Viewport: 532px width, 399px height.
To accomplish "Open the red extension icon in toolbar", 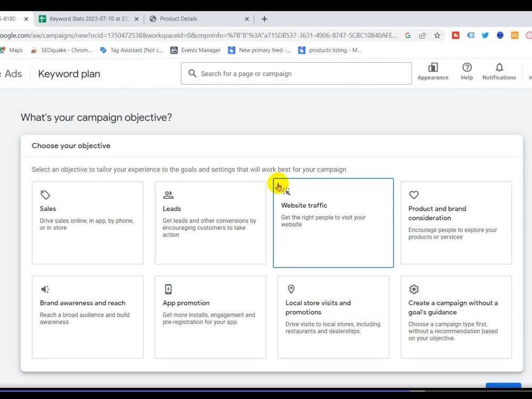I will [456, 35].
